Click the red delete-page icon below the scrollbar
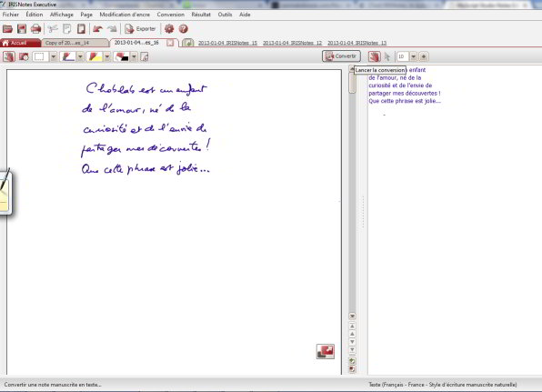The image size is (542, 392). 352,369
